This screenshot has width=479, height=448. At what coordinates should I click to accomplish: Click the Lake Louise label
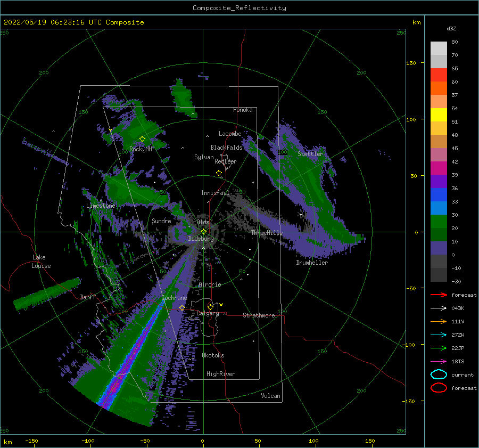(41, 262)
